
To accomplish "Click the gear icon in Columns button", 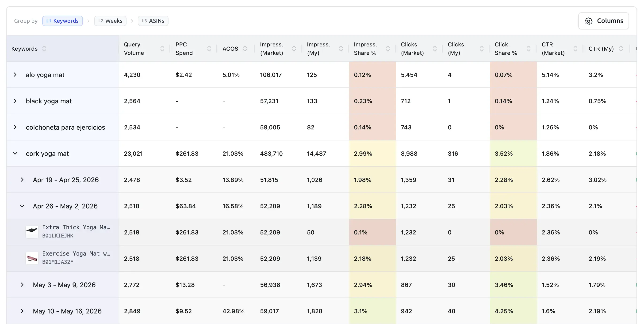I will coord(589,21).
